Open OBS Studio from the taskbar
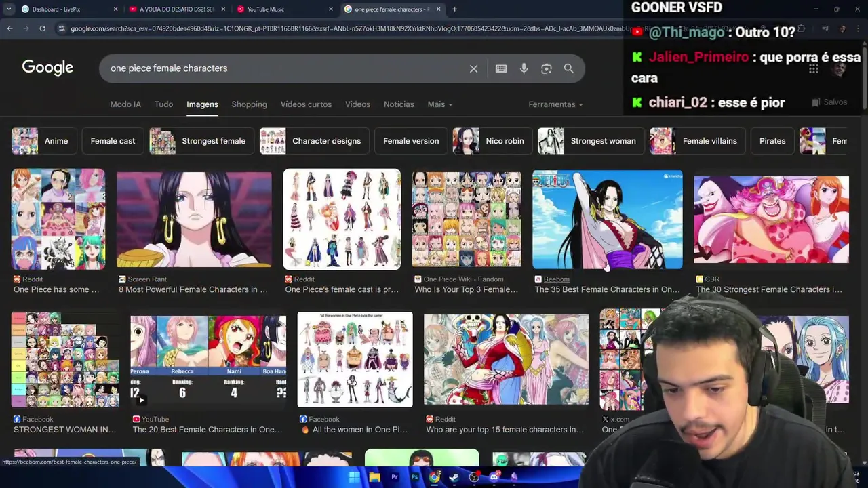The width and height of the screenshot is (868, 488). point(474,477)
